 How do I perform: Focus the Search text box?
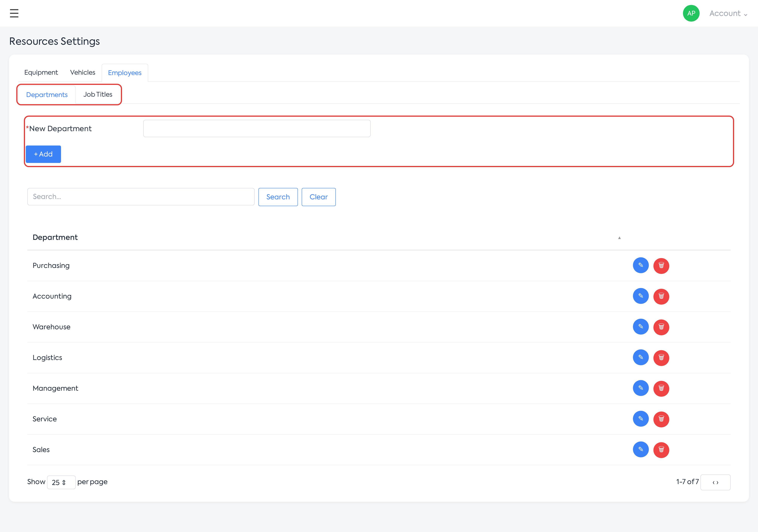[141, 197]
